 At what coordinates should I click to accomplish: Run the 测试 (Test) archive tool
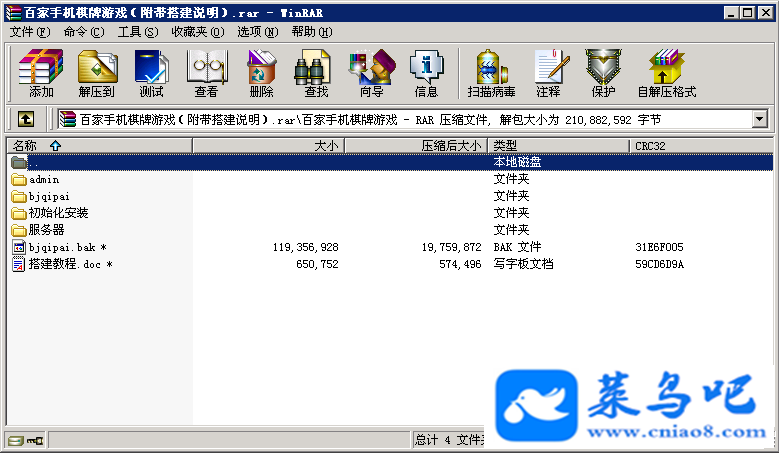pyautogui.click(x=151, y=73)
